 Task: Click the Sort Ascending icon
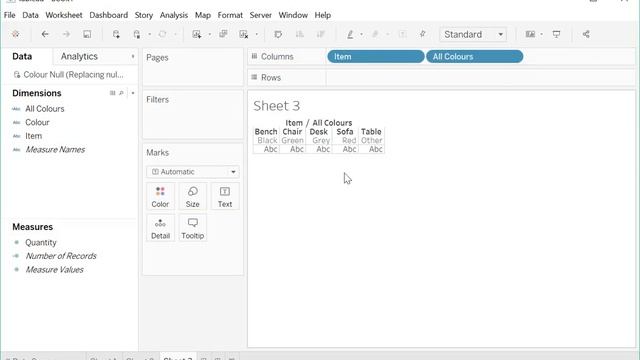click(x=300, y=34)
